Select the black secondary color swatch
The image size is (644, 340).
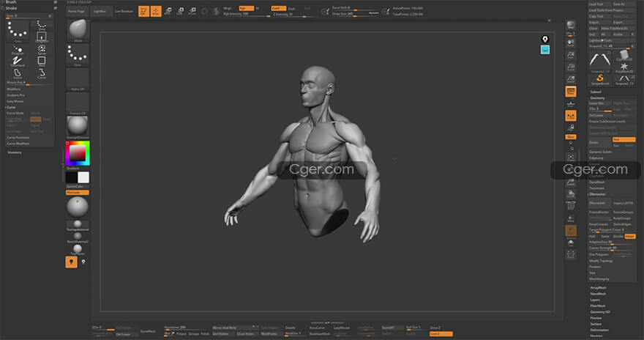coord(72,177)
